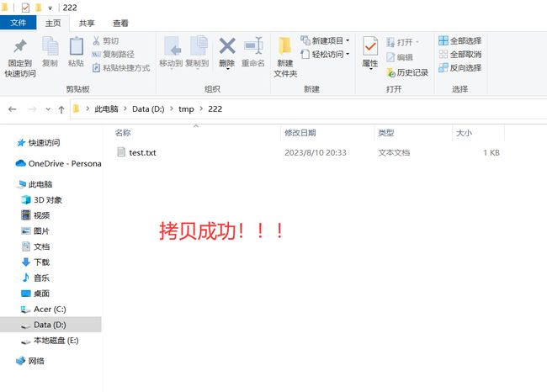This screenshot has height=392, width=547.
Task: Open the Open (打开) dropdown button
Action: pos(402,42)
